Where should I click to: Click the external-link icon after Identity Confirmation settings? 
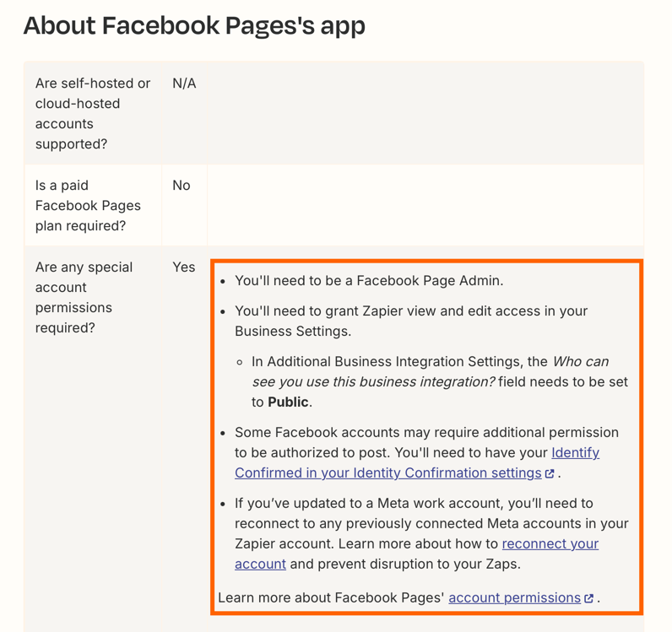(x=550, y=473)
